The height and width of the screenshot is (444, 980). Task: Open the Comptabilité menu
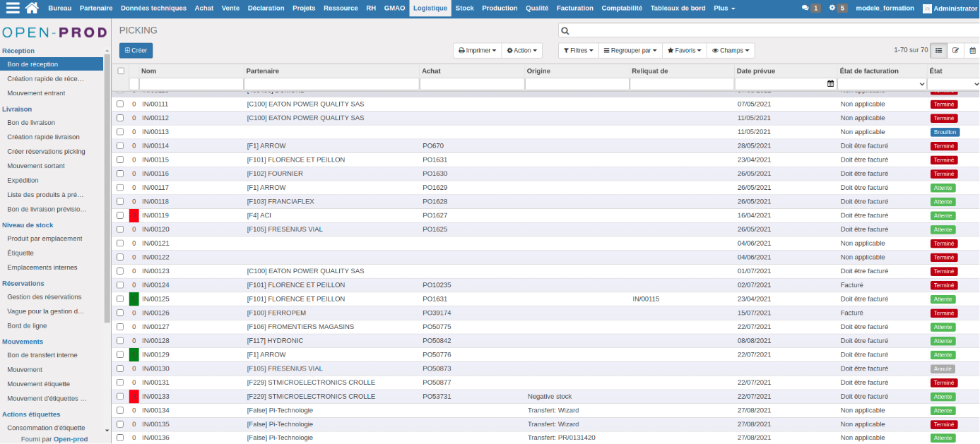tap(622, 8)
